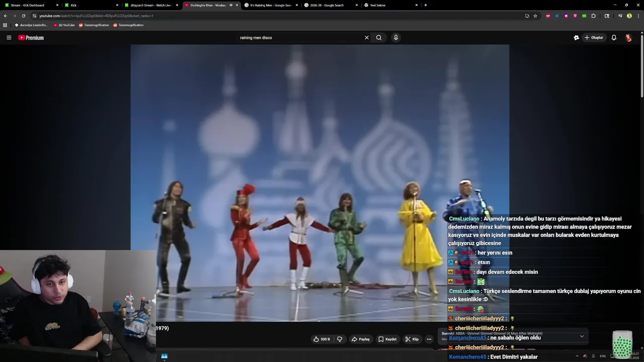644x362 pixels.
Task: Mute the Dschinghis Khan tab speaker icon
Action: point(231,5)
